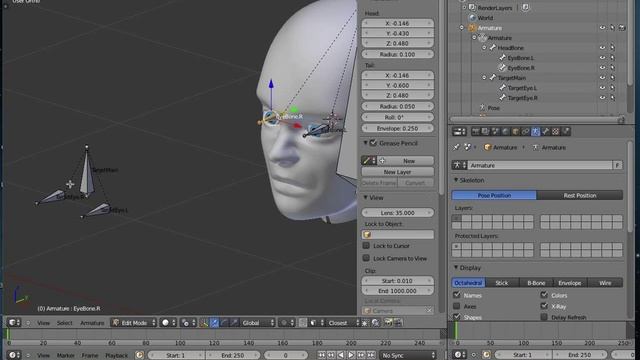Screen dimensions: 640x360
Task: Toggle the 3D manipulator widget icon
Action: (204, 323)
